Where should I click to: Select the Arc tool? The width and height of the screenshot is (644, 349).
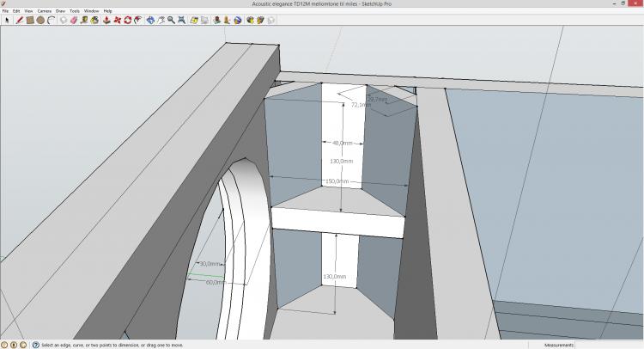(52, 20)
